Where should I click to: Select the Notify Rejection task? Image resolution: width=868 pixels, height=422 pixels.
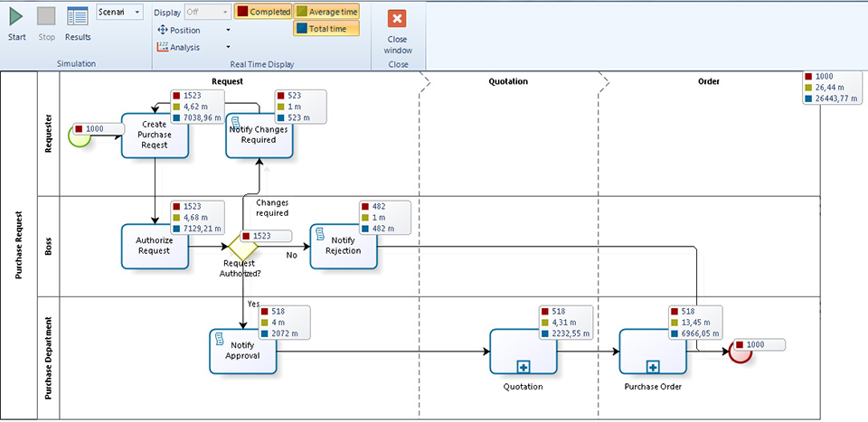[x=344, y=246]
